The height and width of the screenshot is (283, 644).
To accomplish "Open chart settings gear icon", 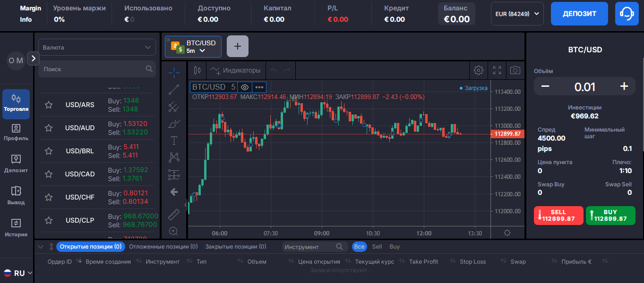I will click(x=479, y=70).
